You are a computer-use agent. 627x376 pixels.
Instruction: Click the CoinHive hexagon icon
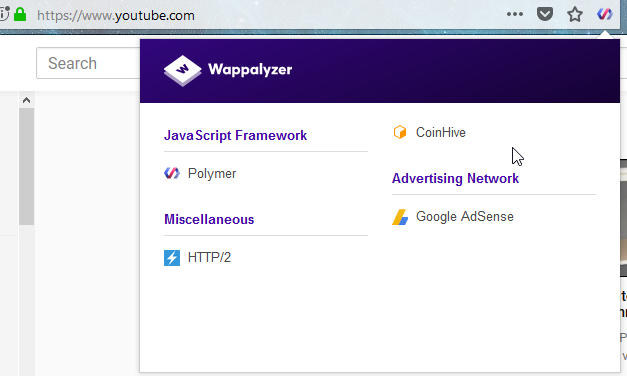click(400, 132)
